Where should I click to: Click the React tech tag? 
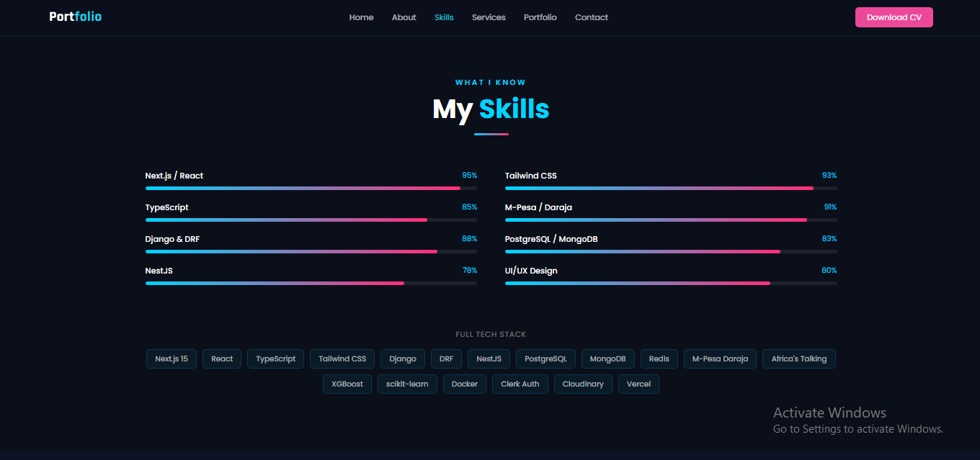(222, 358)
